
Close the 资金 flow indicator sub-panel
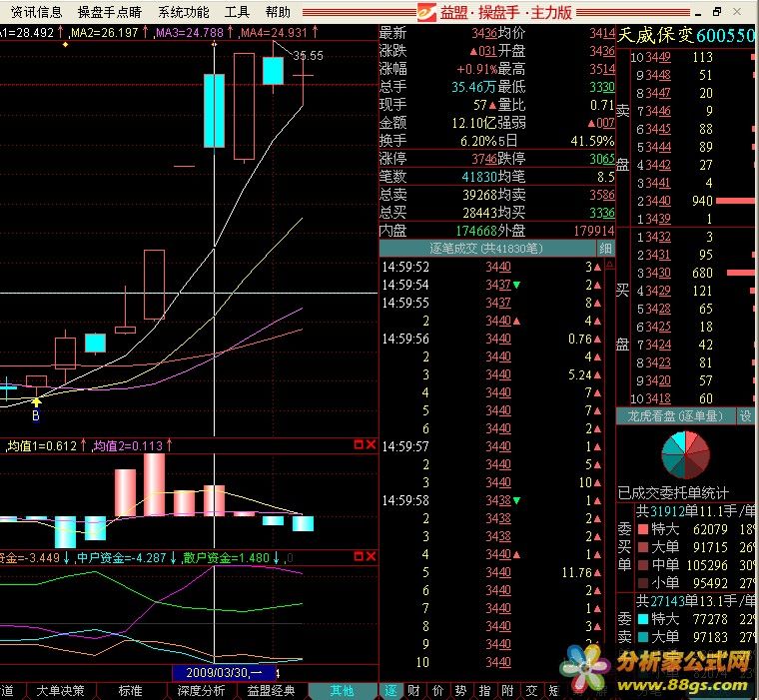[x=371, y=557]
